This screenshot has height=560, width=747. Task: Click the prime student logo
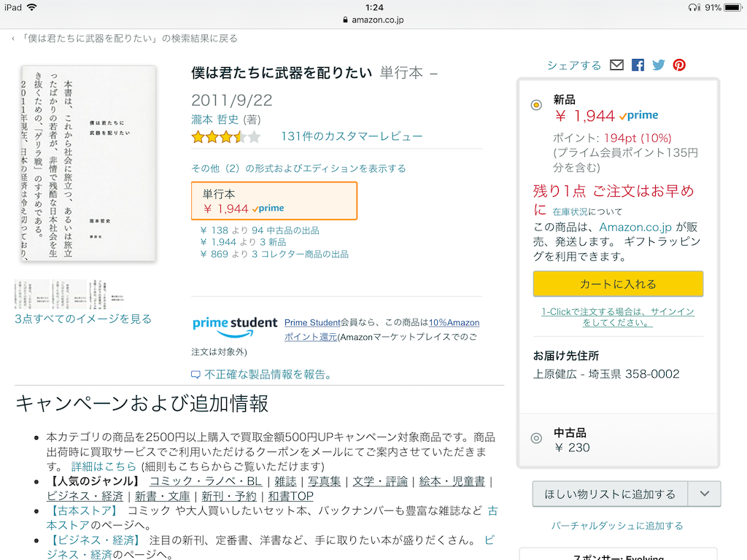coord(234,327)
